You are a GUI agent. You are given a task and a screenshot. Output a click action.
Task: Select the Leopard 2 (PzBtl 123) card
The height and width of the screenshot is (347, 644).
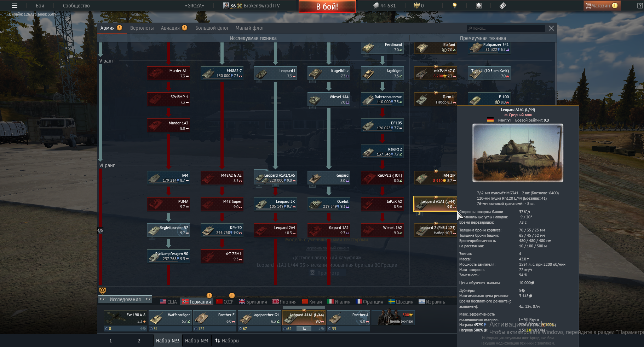(x=436, y=230)
